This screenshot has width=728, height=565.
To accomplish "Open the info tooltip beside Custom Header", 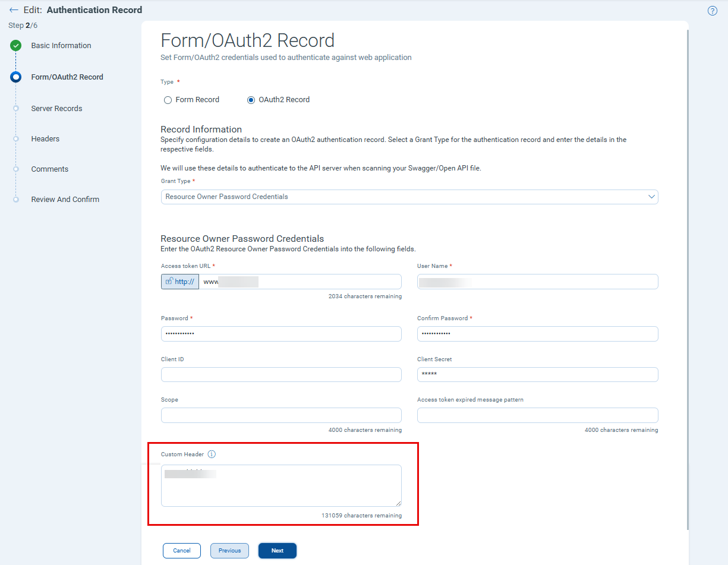I will point(212,454).
